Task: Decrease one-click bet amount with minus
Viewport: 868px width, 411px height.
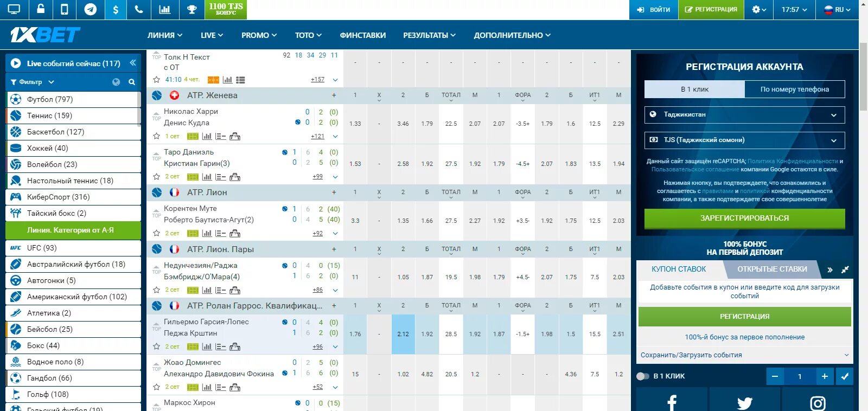Action: [x=775, y=376]
